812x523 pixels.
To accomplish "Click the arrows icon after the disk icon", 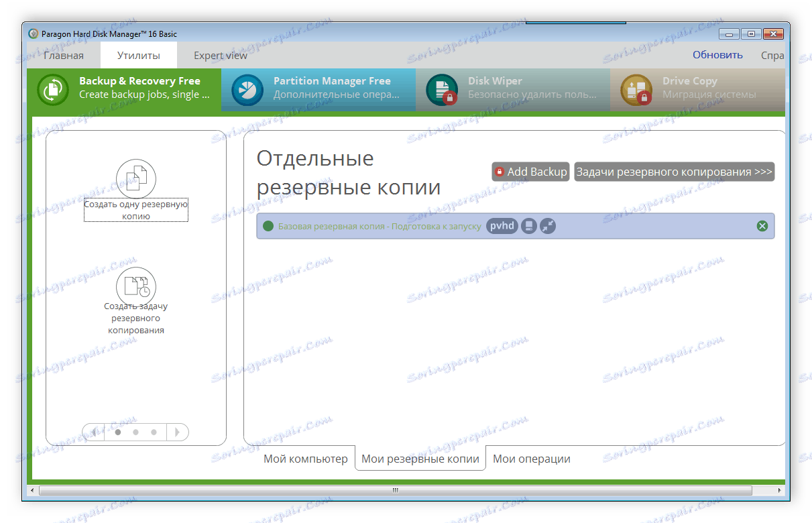I will coord(548,226).
